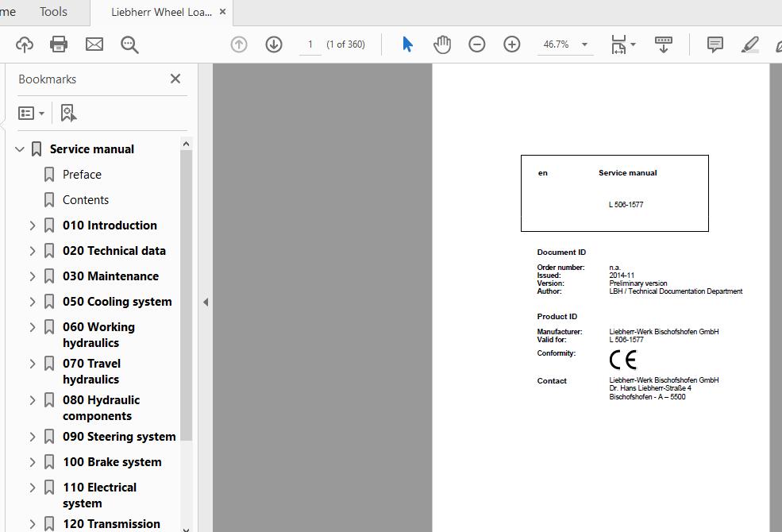Viewport: 782px width, 532px height.
Task: Expand the 030 Maintenance bookmark
Action: [x=33, y=276]
